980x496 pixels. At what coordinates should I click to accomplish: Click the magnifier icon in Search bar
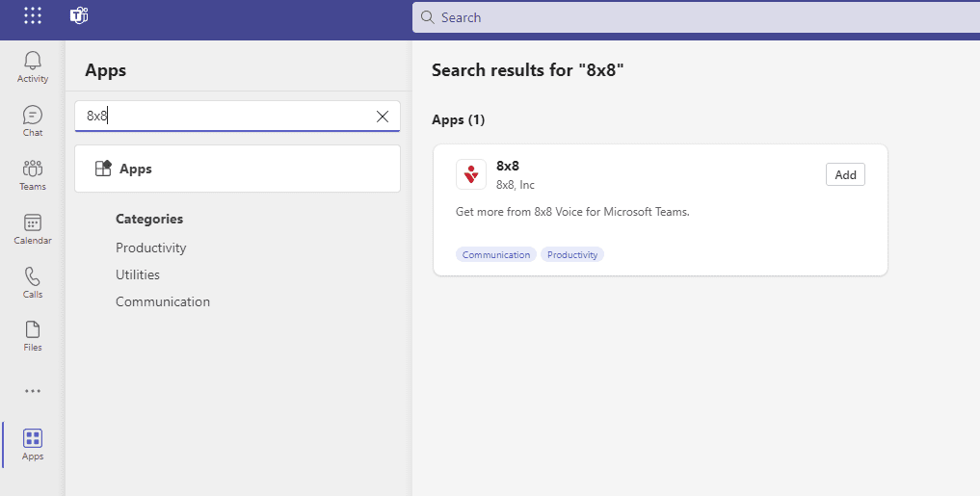428,17
